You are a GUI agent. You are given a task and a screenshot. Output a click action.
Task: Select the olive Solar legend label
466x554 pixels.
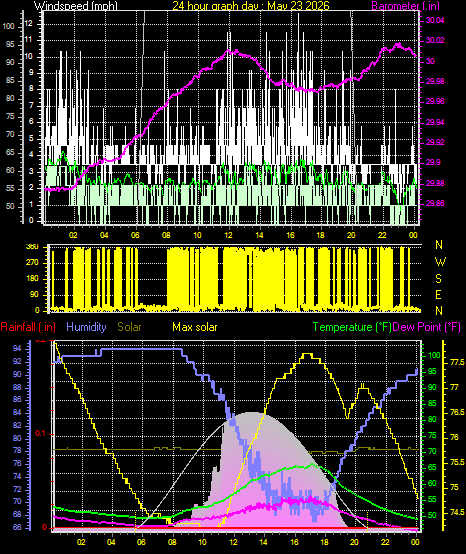click(129, 327)
